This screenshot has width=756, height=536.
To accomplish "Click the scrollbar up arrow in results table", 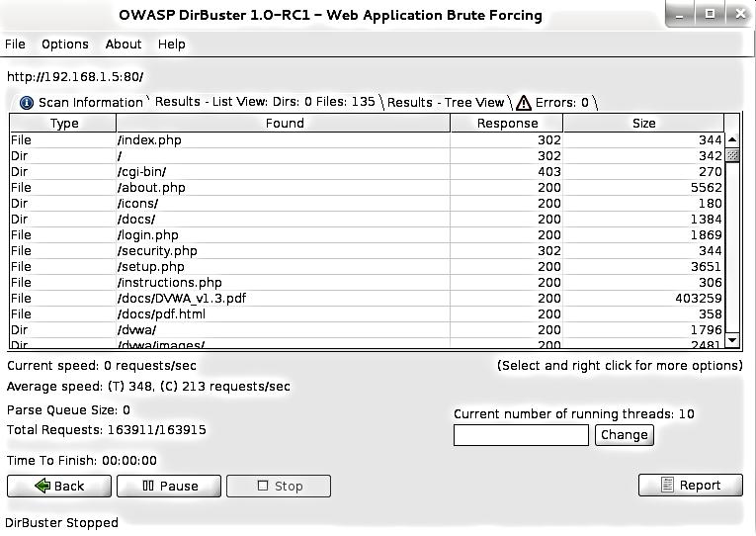I will [732, 139].
